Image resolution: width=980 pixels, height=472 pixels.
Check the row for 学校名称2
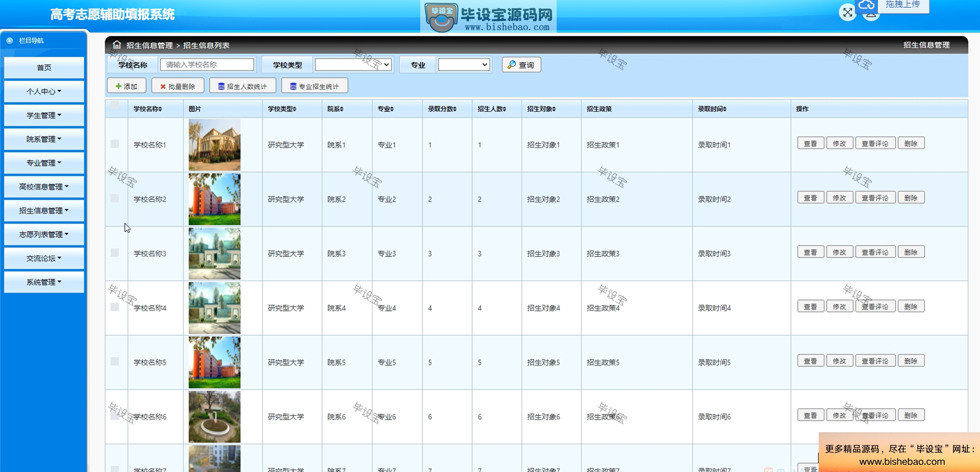pyautogui.click(x=115, y=198)
